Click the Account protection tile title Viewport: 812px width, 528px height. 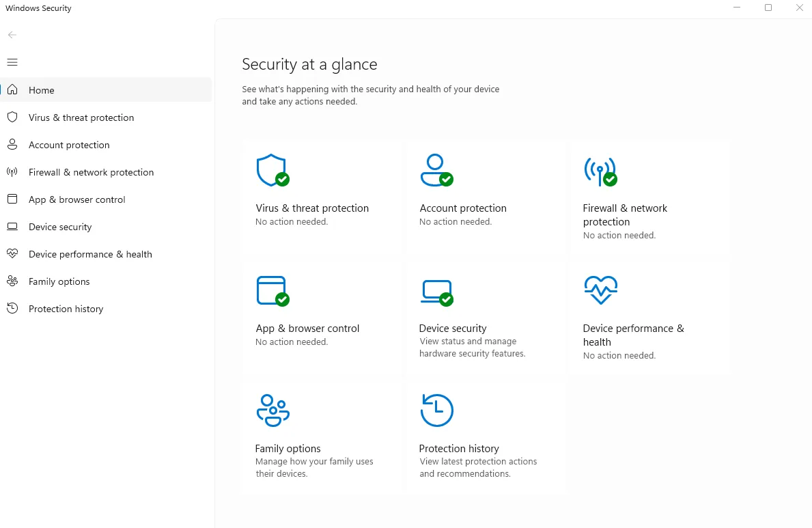pos(463,208)
